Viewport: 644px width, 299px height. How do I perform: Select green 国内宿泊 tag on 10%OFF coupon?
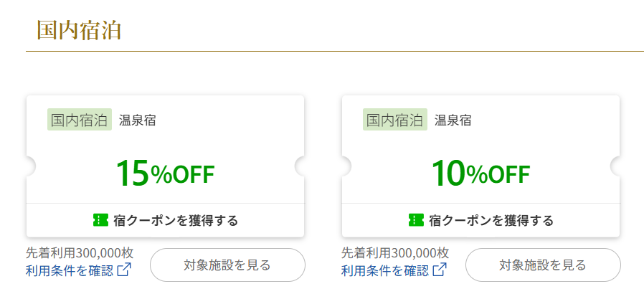coord(395,120)
